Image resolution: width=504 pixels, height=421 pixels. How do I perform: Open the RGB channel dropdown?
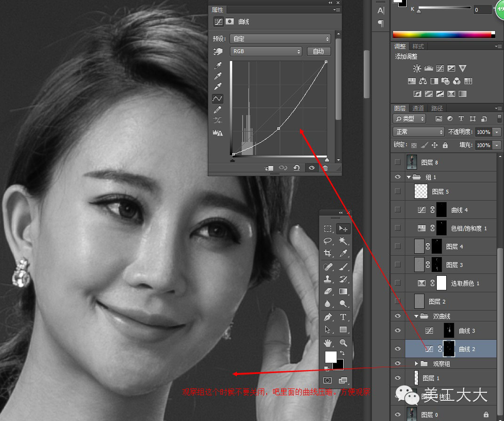click(266, 51)
